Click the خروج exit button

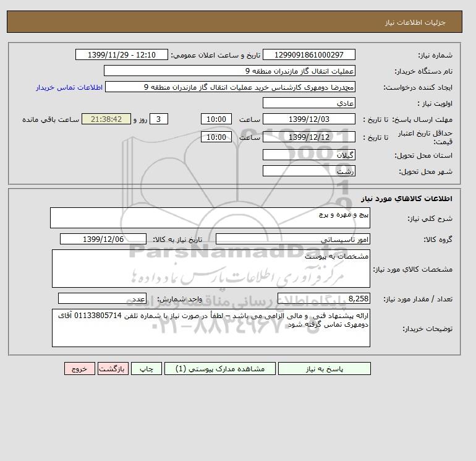pos(80,368)
